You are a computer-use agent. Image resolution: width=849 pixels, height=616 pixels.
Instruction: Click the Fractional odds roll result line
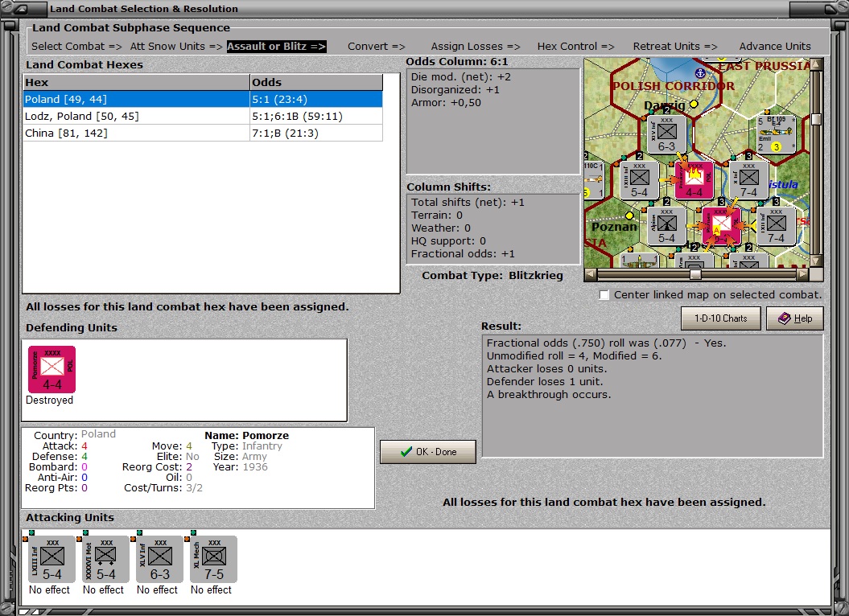point(607,343)
